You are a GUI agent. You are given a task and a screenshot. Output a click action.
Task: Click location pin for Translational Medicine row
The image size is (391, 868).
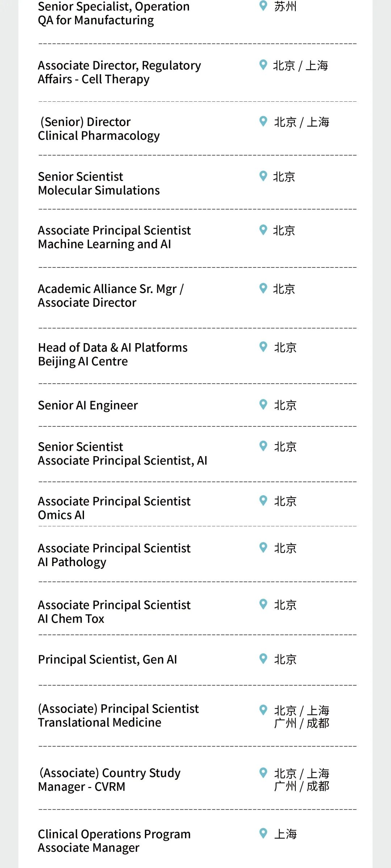tap(263, 710)
